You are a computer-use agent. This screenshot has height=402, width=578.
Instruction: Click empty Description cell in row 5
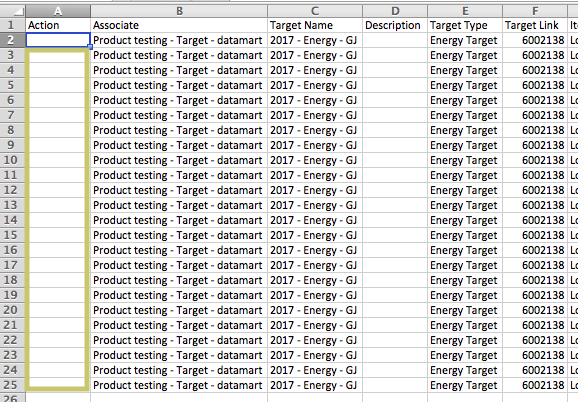pyautogui.click(x=395, y=85)
